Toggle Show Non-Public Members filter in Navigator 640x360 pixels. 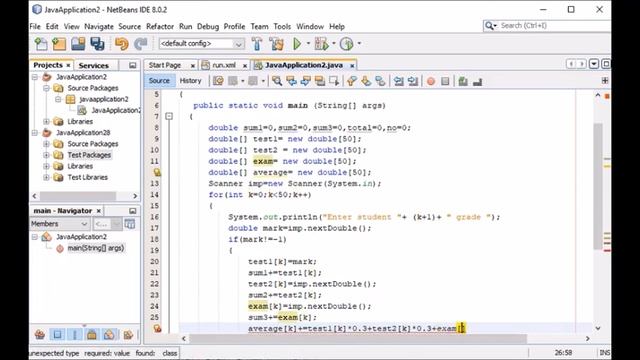click(x=92, y=335)
